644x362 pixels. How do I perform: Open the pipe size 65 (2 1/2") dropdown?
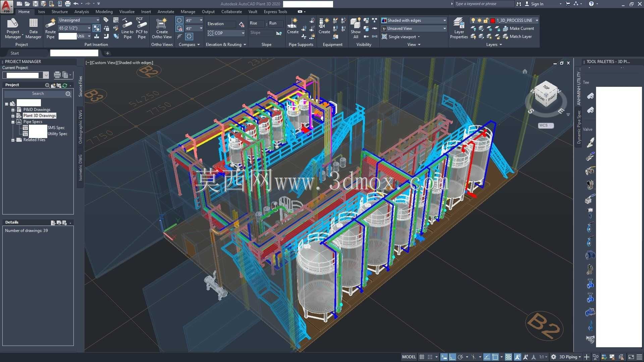pyautogui.click(x=75, y=28)
